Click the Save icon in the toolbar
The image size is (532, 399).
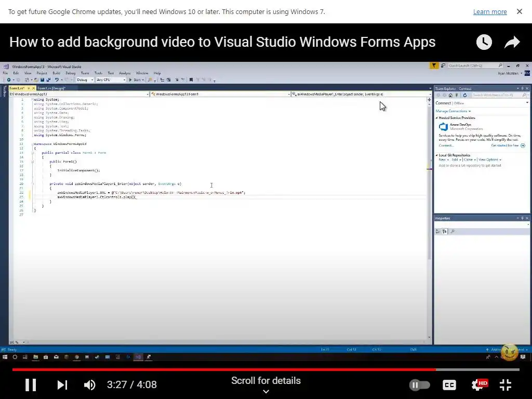(43, 79)
